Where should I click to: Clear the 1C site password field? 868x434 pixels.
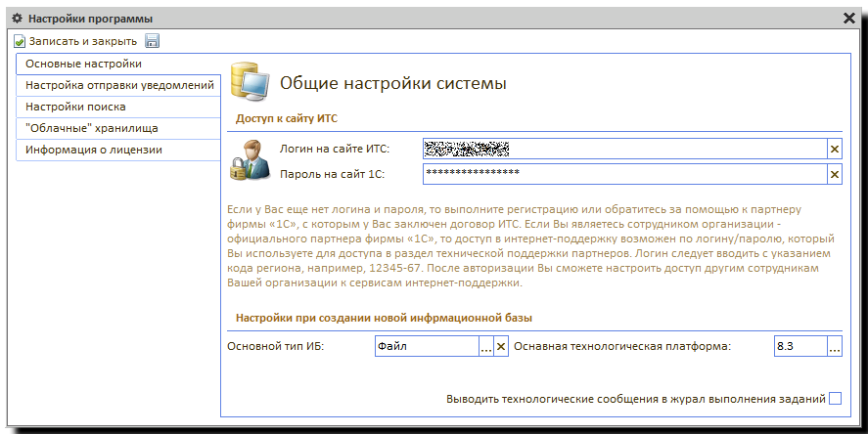pos(835,174)
